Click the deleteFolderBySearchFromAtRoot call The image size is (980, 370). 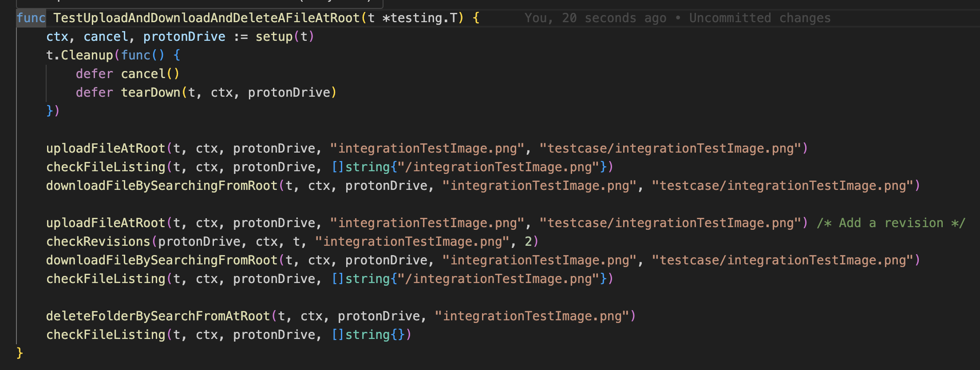point(158,316)
